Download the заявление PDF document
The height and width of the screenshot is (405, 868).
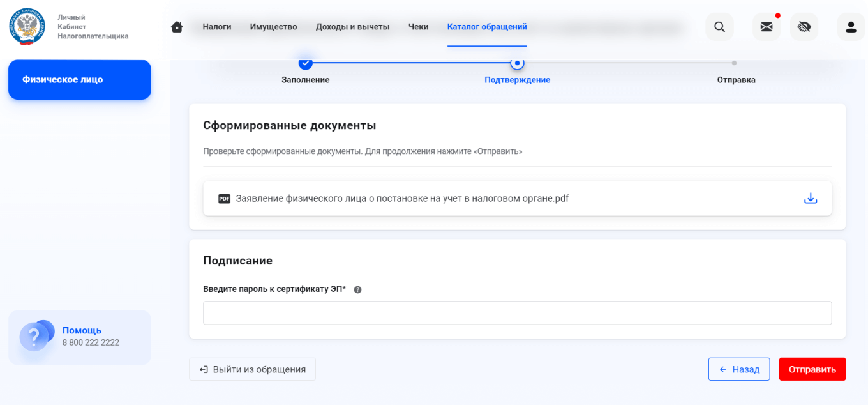(811, 198)
